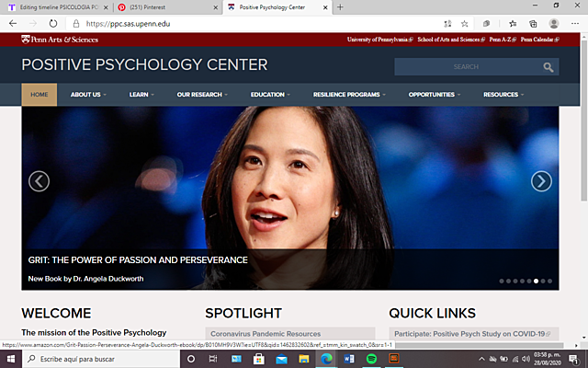The image size is (588, 368).
Task: View site information via the lock icon
Action: (76, 24)
